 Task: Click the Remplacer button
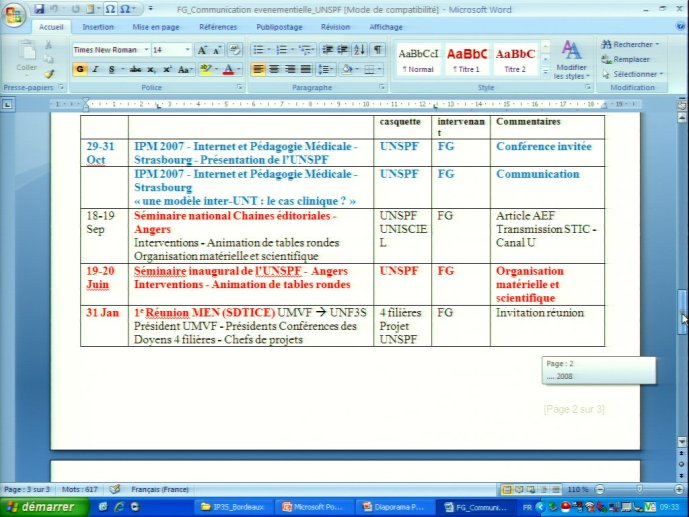(x=626, y=59)
